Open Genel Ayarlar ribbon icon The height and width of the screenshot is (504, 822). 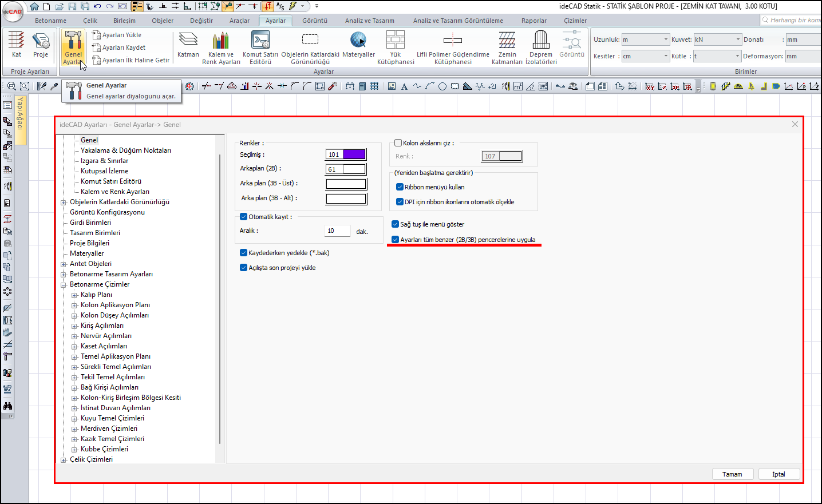pos(73,41)
